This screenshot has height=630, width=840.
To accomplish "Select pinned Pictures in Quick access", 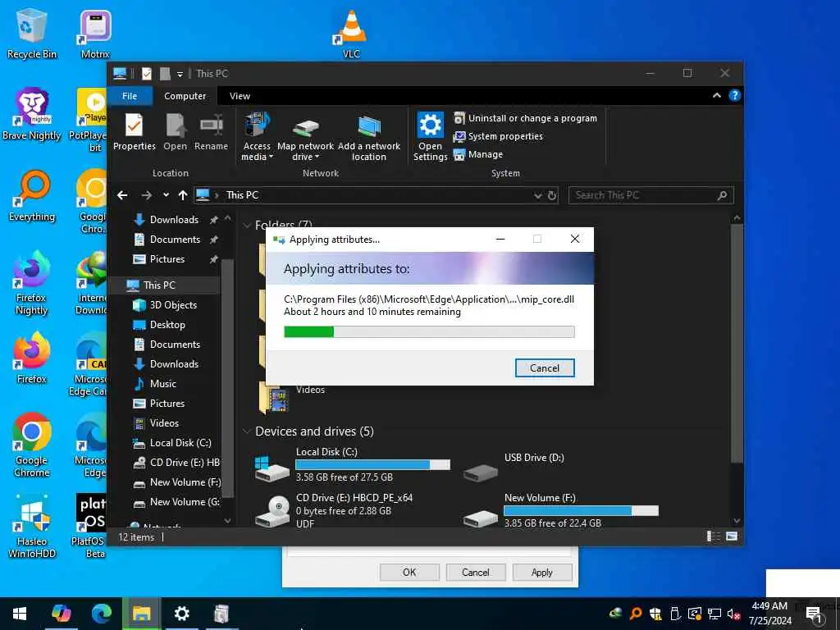I will 167,259.
